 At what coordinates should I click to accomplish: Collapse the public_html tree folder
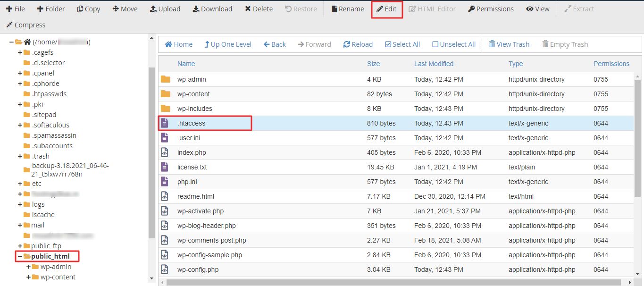pos(20,256)
